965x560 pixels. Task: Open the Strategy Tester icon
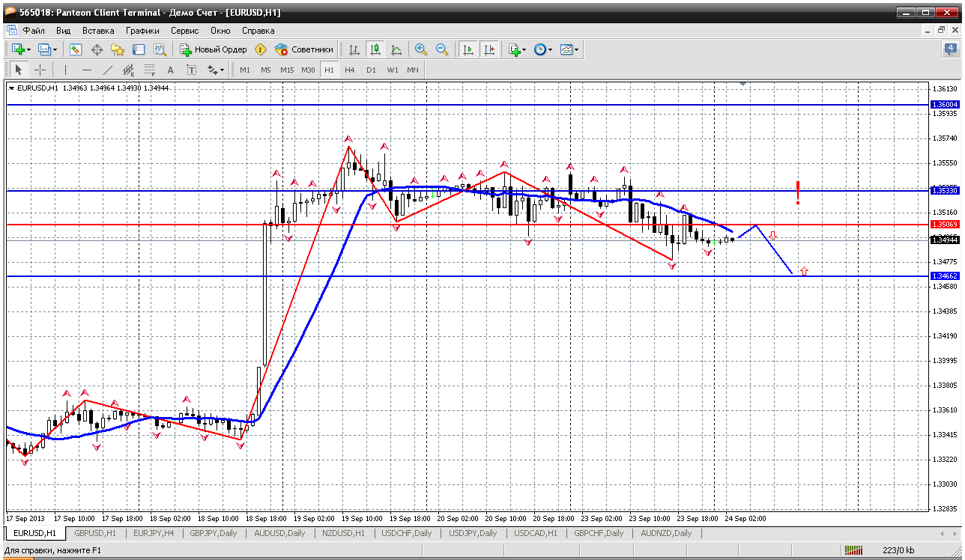(160, 49)
